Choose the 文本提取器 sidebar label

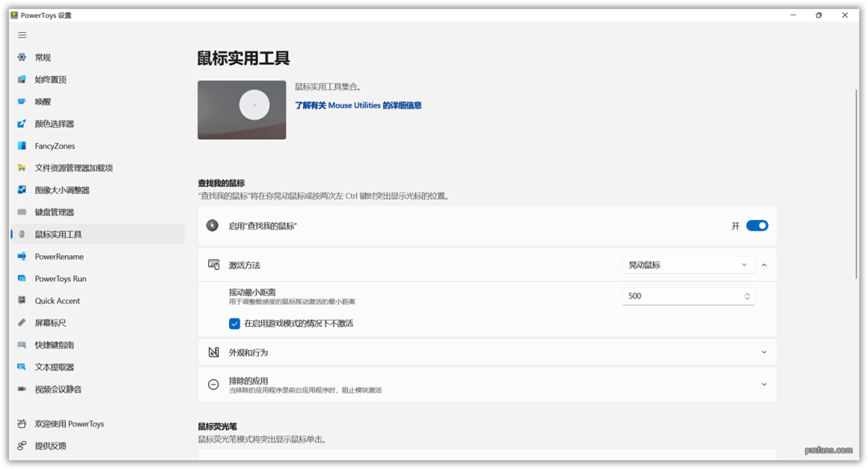(55, 367)
